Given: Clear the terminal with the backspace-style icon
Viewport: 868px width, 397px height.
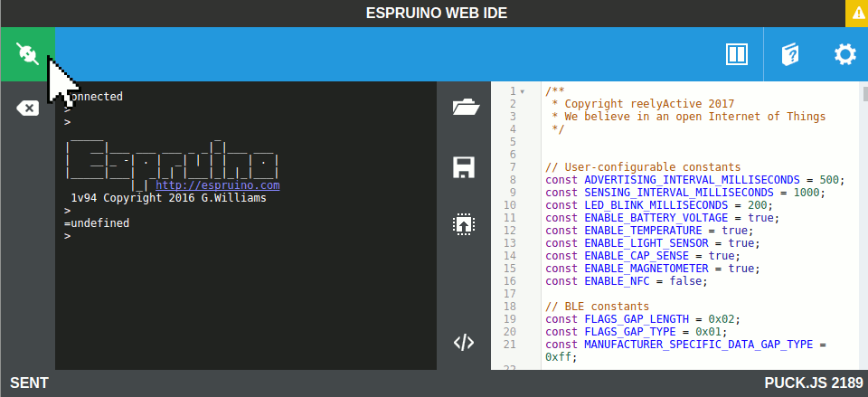Looking at the screenshot, I should (28, 108).
